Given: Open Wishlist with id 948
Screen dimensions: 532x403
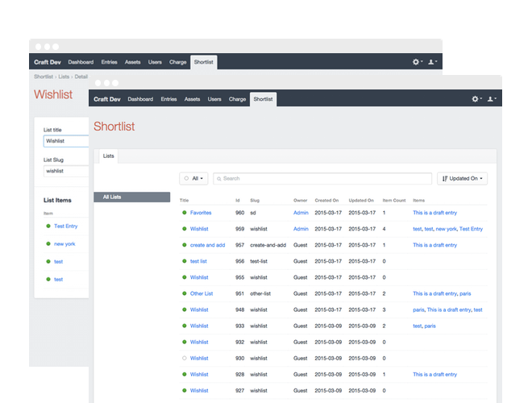Looking at the screenshot, I should click(x=199, y=310).
